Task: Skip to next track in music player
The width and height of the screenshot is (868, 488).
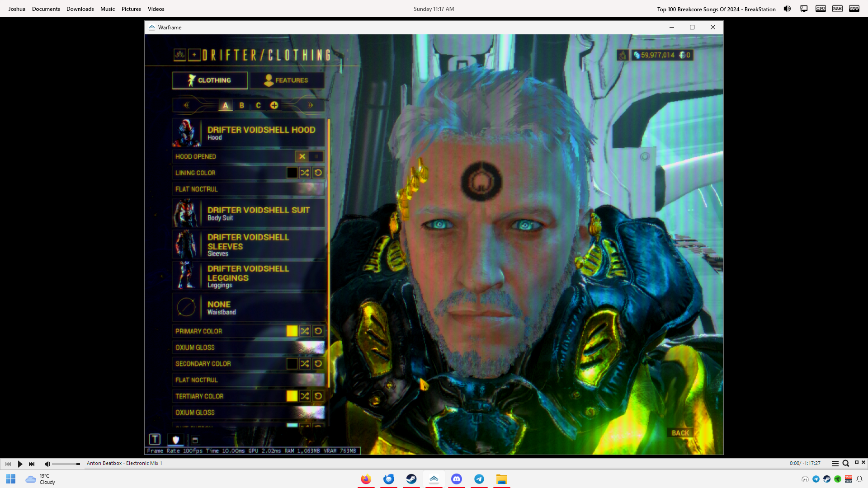Action: 32,464
